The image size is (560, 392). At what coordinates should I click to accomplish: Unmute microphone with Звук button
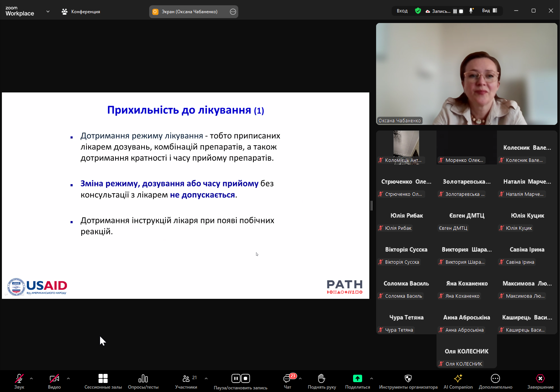pos(19,378)
